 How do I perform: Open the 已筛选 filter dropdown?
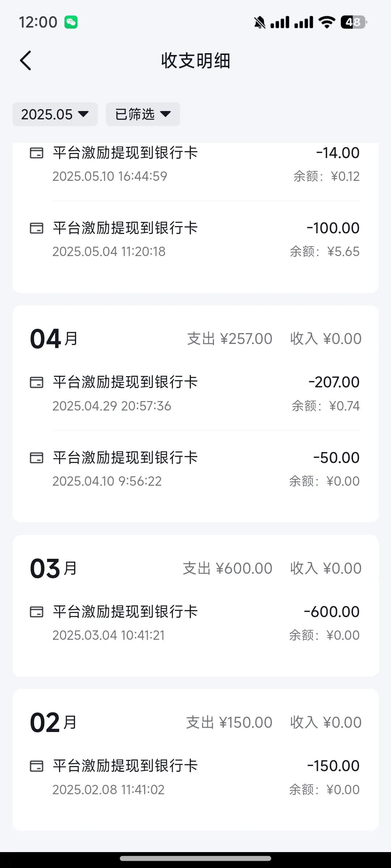(x=143, y=114)
